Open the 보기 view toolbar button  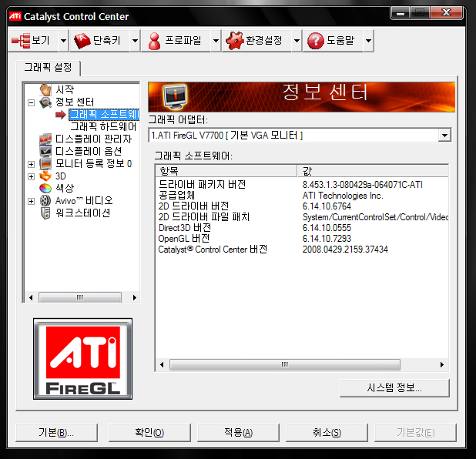33,40
